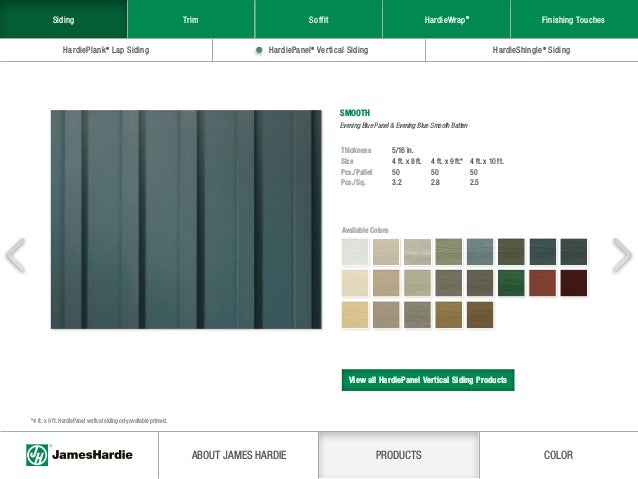Select HardieShingle Siding sub-tab
The height and width of the screenshot is (479, 638).
531,50
